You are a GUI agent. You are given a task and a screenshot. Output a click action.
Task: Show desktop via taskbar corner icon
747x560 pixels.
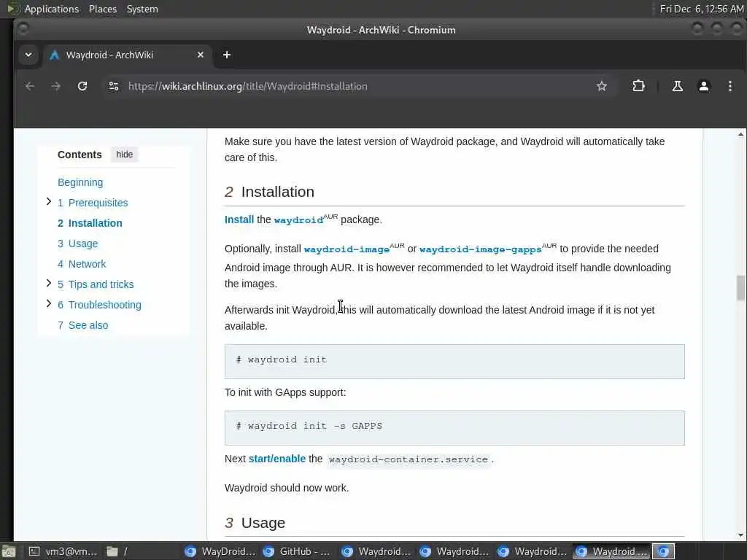[9, 551]
